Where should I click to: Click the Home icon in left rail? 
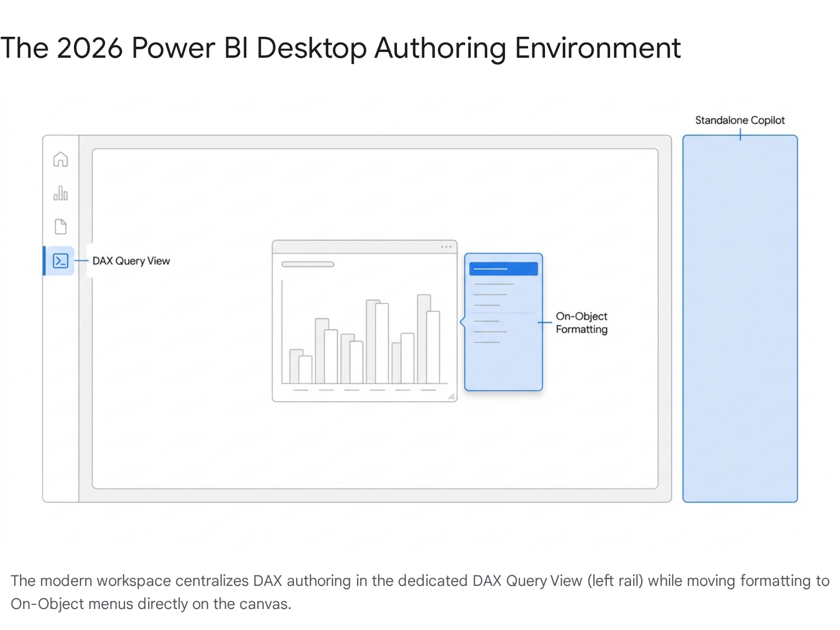click(x=60, y=159)
